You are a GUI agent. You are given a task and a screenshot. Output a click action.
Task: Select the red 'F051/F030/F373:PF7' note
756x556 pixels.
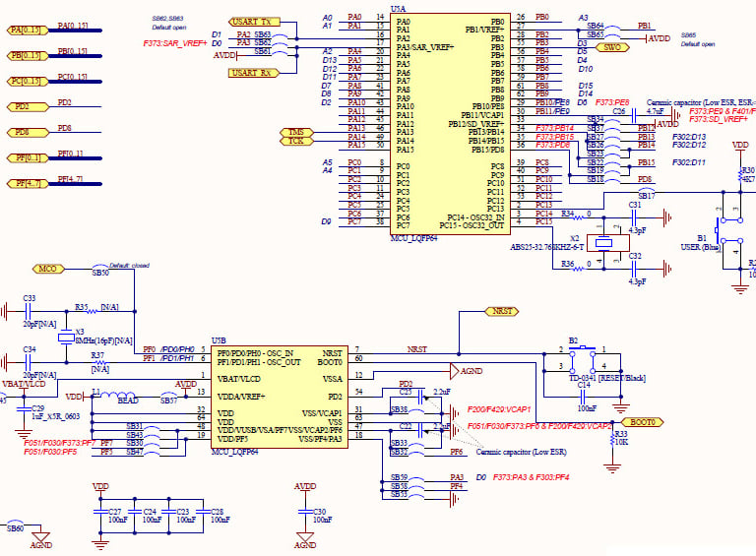coord(60,443)
